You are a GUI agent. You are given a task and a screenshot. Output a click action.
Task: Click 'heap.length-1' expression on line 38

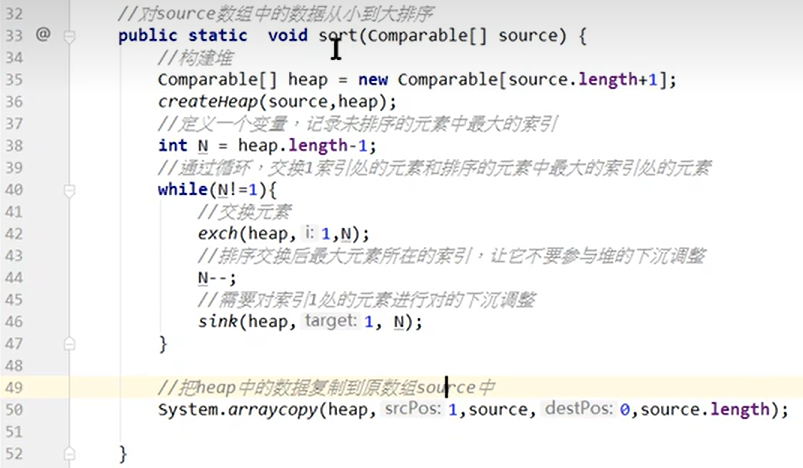[303, 145]
